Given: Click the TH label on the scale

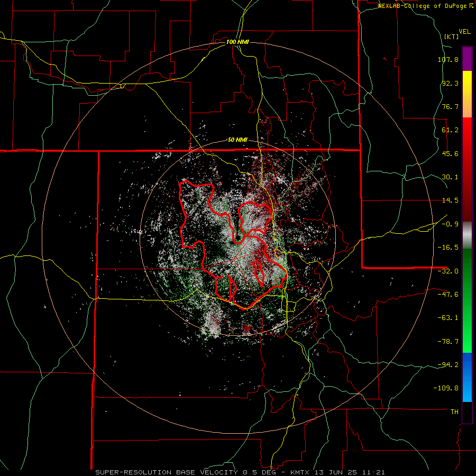Looking at the screenshot, I should [454, 412].
